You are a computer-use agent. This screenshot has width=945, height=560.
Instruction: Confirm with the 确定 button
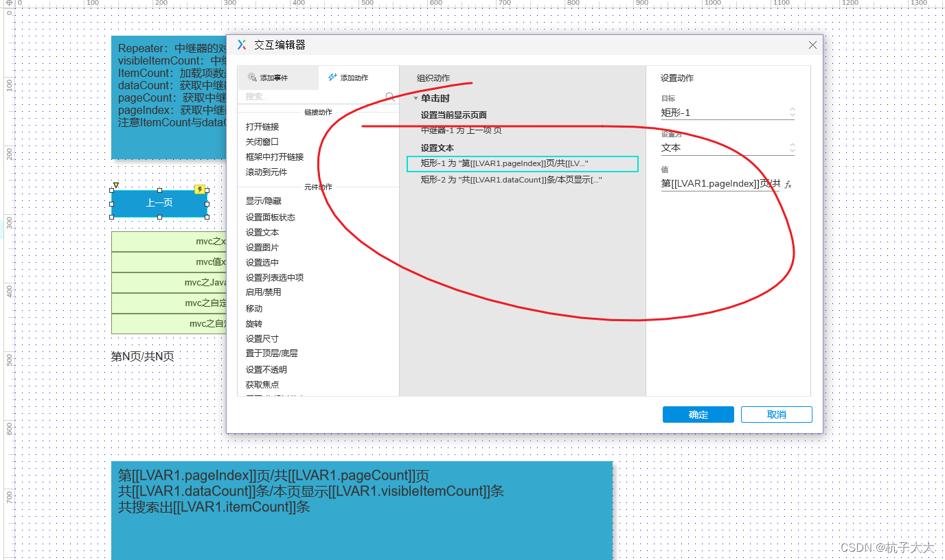[698, 415]
